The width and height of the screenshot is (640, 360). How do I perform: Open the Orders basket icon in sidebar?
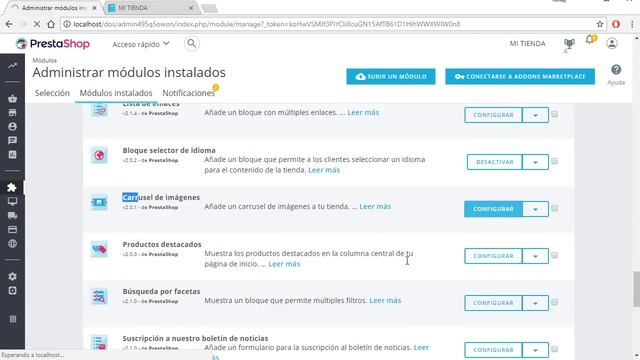tap(13, 98)
